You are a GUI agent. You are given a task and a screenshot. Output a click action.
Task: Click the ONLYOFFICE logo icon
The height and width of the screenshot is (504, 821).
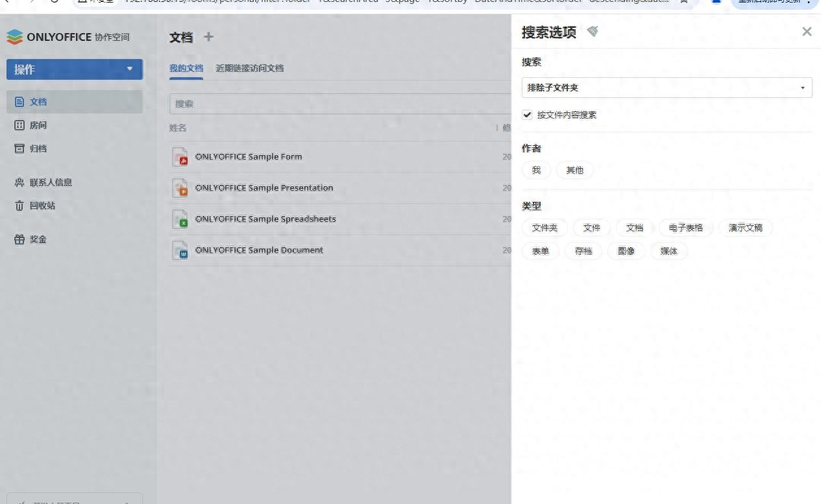point(14,37)
